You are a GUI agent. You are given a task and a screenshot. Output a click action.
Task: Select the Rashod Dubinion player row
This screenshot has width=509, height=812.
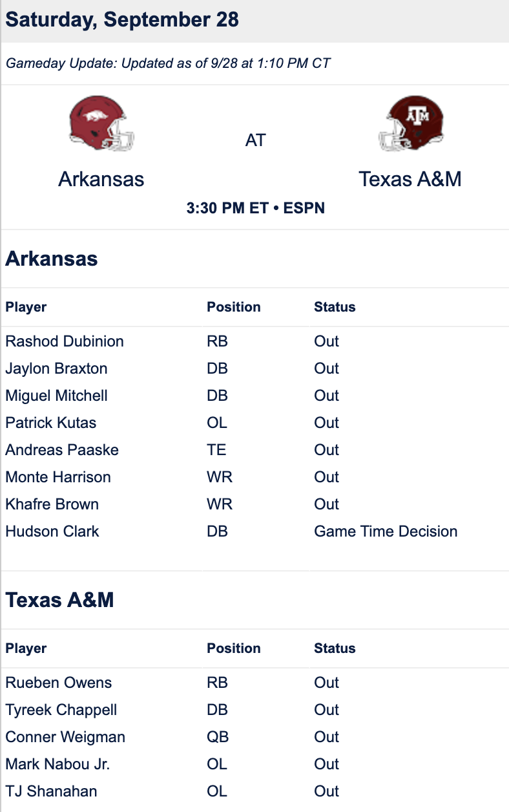(x=254, y=341)
